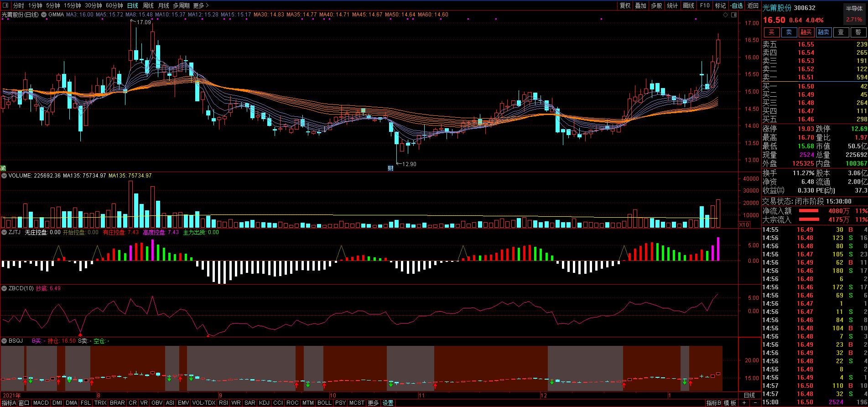Expand the ZJTJ indicator dropdown arrow
This screenshot has width=868, height=407.
(x=4, y=232)
